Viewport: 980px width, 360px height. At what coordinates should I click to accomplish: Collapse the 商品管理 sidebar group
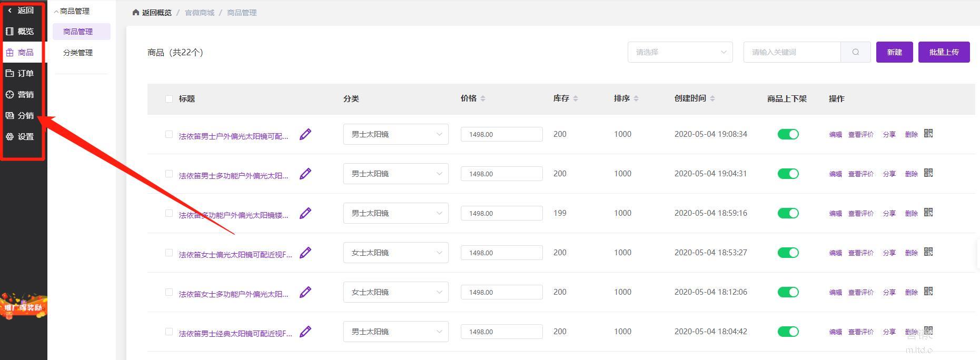click(72, 11)
